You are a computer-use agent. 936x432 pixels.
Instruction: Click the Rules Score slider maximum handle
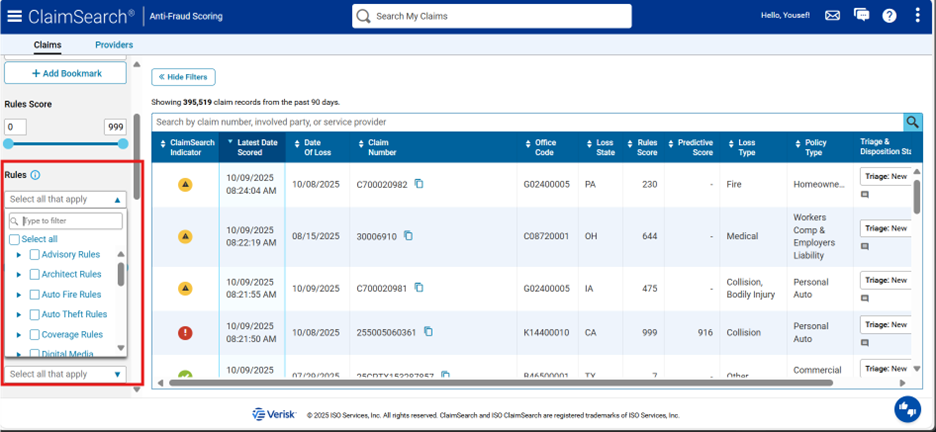coord(123,144)
